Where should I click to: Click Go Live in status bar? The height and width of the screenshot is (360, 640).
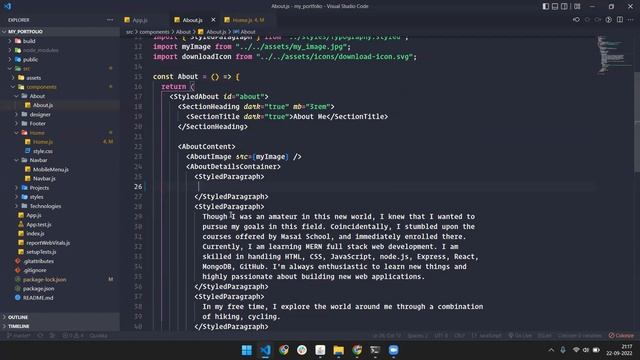click(520, 336)
